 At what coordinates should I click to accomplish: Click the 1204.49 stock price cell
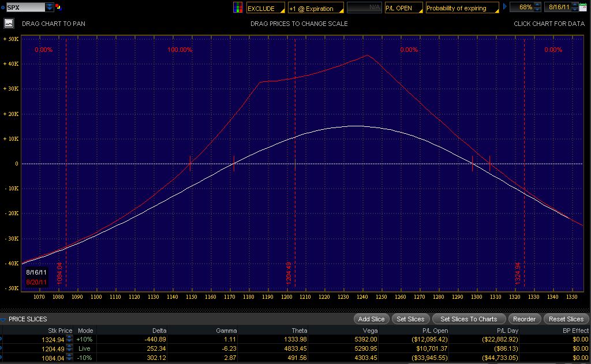pos(53,349)
